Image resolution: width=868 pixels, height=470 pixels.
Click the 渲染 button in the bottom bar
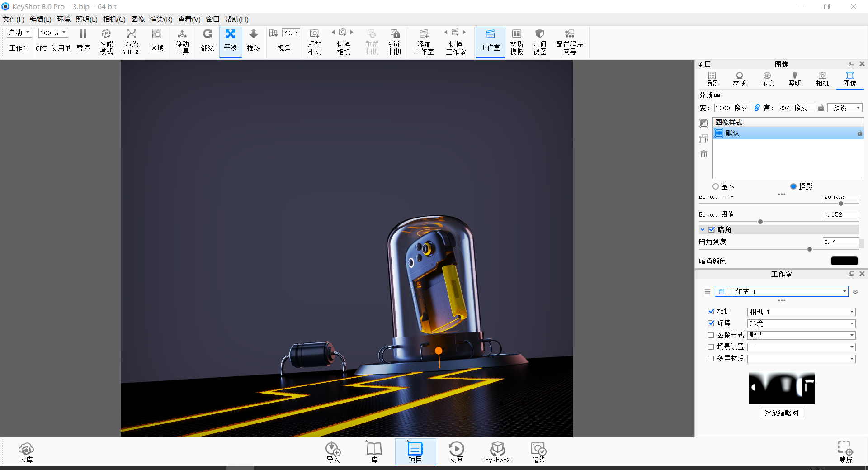tap(538, 451)
